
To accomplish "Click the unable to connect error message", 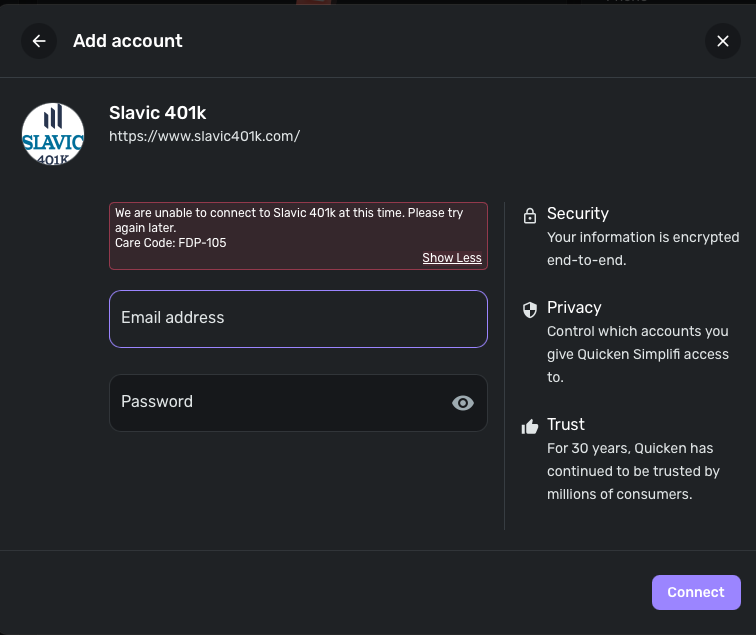I will [x=288, y=220].
